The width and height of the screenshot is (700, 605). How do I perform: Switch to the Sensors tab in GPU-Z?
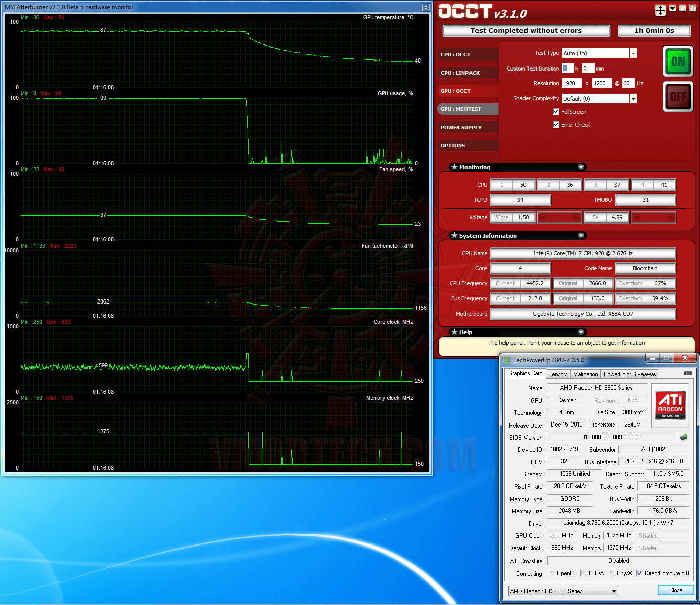pos(558,374)
